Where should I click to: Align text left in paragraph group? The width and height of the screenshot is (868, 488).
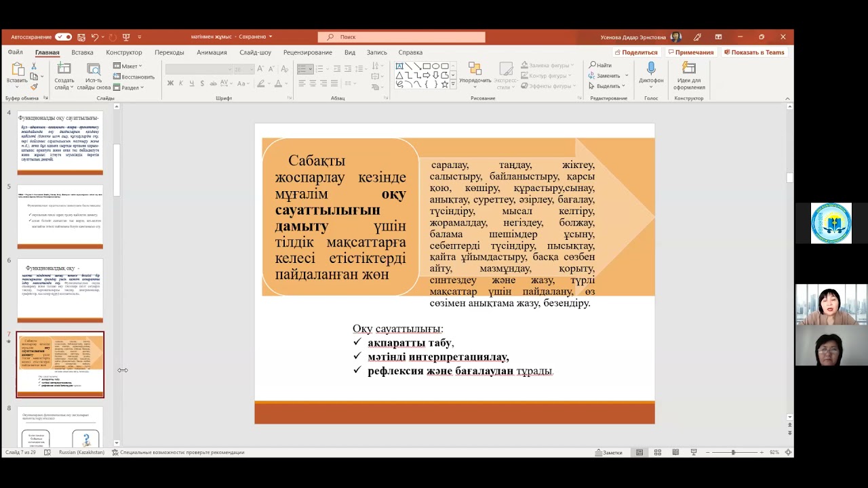302,83
